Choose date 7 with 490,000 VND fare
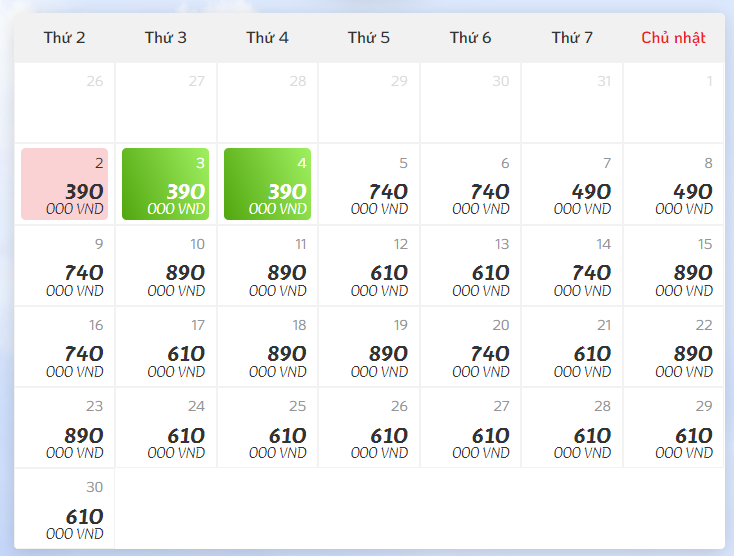 pos(572,184)
